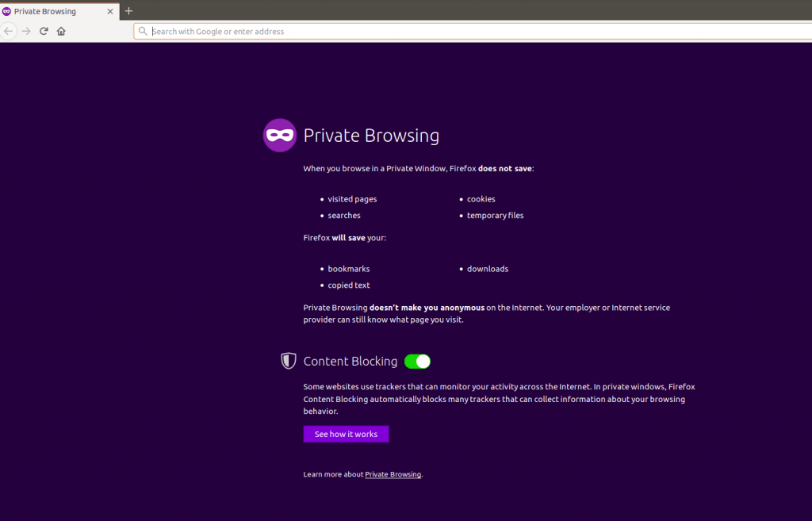Go to the home page
This screenshot has height=521, width=812.
pyautogui.click(x=61, y=31)
